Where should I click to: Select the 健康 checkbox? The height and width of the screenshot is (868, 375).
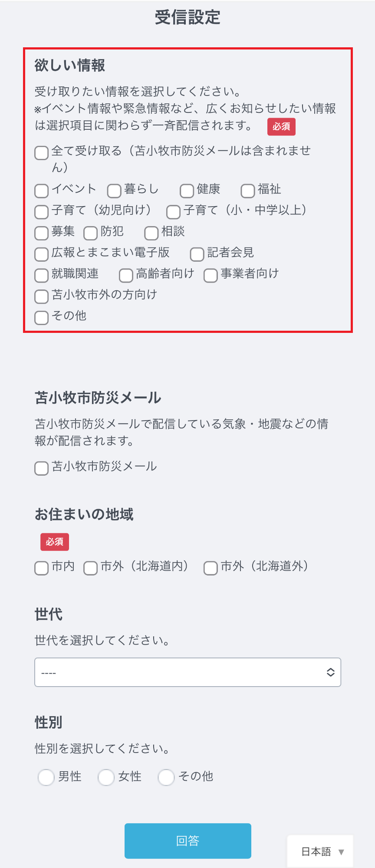point(187,191)
